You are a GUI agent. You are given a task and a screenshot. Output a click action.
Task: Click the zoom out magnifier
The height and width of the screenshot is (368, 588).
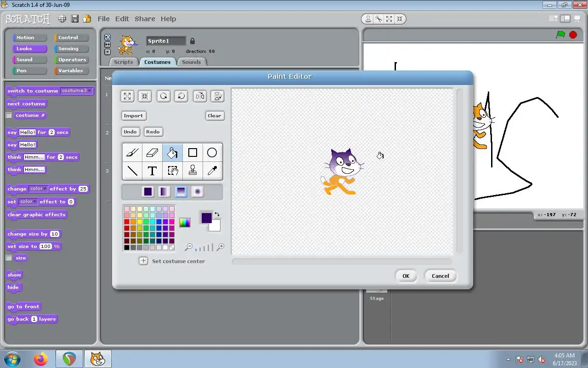click(x=188, y=247)
